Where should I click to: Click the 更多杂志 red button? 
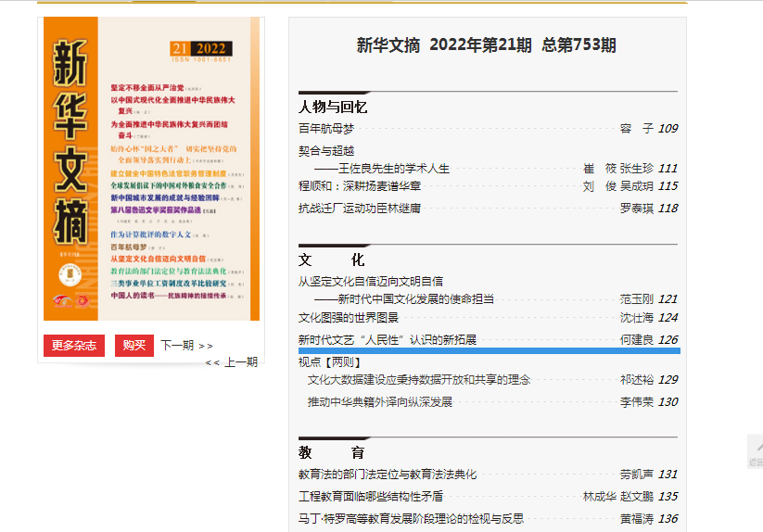point(73,346)
